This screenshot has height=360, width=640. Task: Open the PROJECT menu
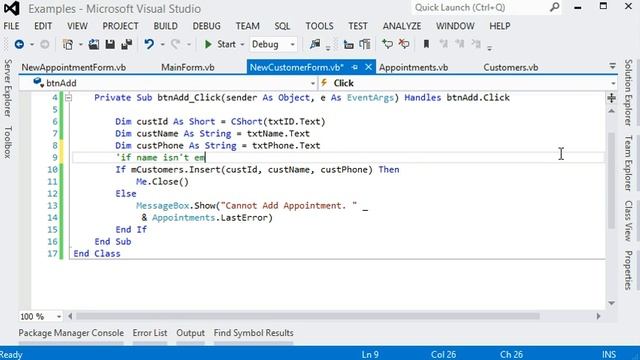(x=120, y=26)
